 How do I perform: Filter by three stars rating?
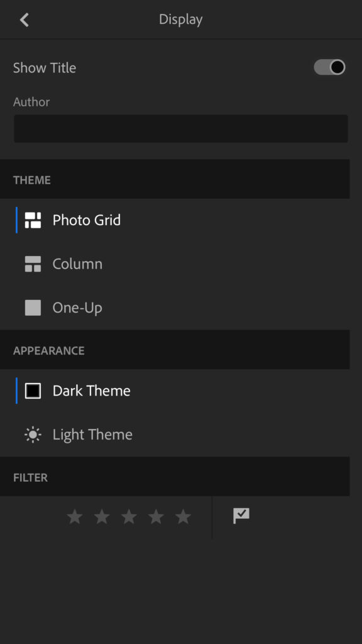[x=129, y=517]
